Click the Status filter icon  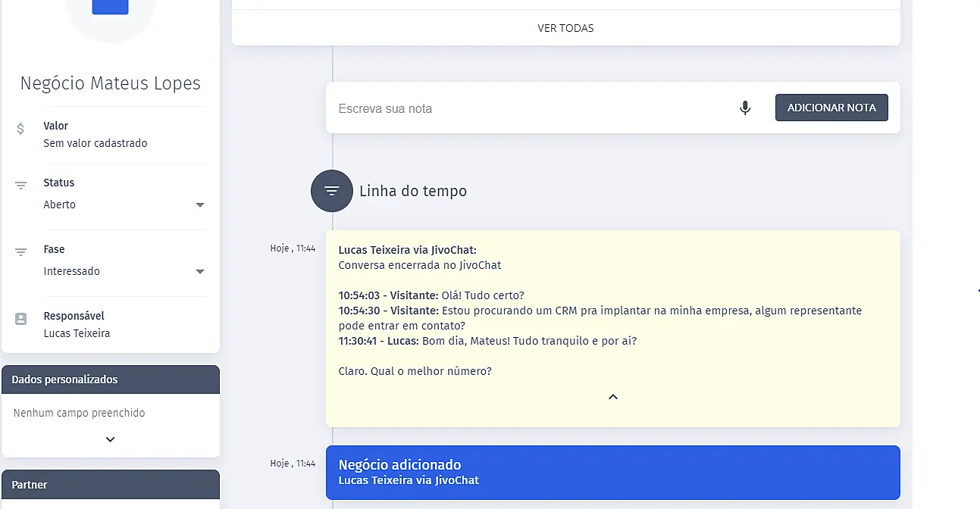click(x=20, y=185)
